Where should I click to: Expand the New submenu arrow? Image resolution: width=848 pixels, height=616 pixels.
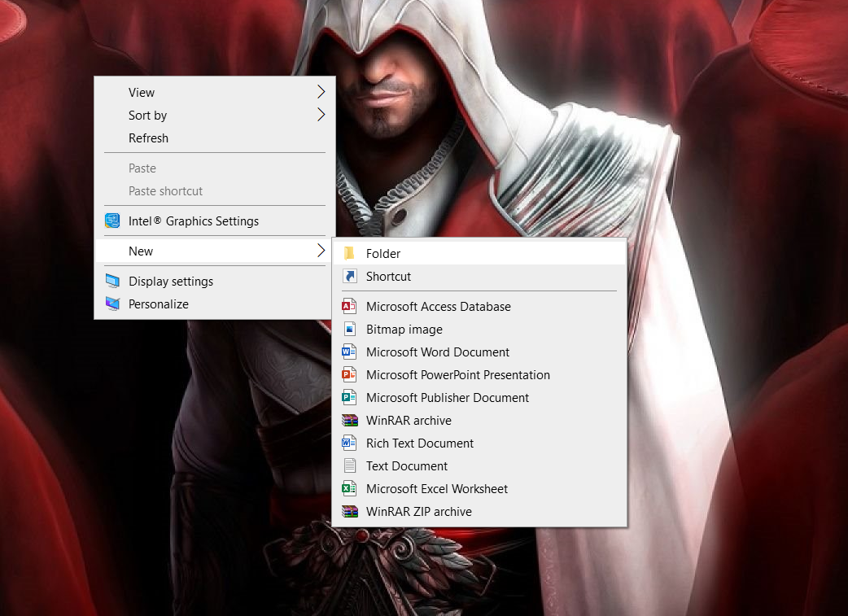[321, 251]
